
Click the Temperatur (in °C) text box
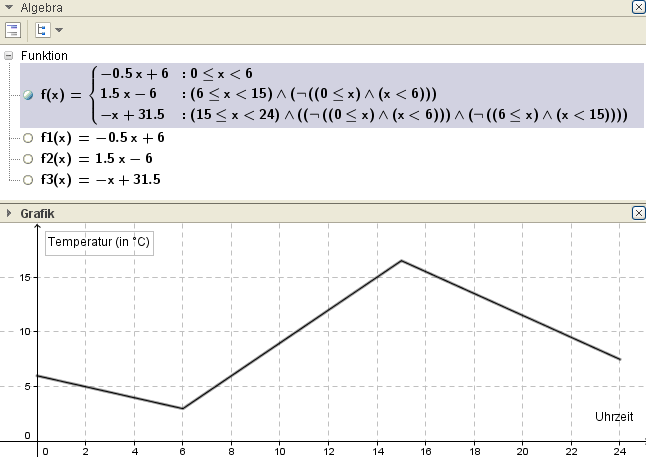click(99, 242)
